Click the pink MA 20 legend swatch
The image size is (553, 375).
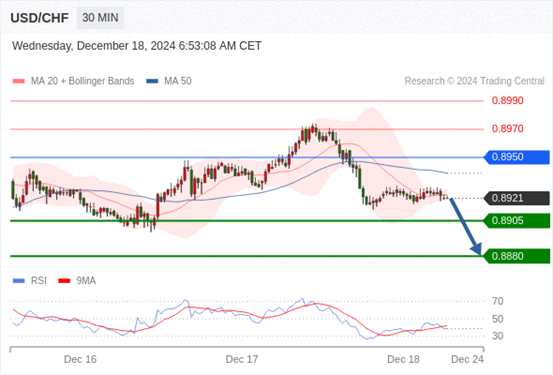19,81
